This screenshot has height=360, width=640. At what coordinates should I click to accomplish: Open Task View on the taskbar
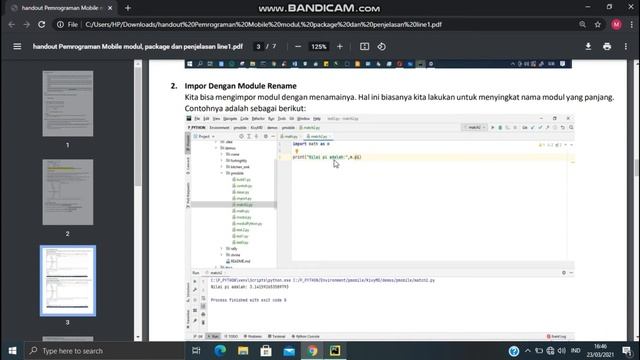pyautogui.click(x=196, y=351)
